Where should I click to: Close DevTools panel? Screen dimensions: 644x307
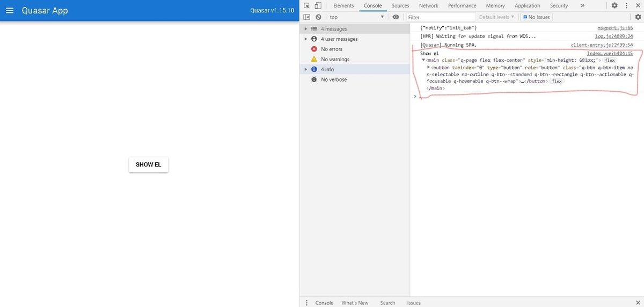click(637, 5)
